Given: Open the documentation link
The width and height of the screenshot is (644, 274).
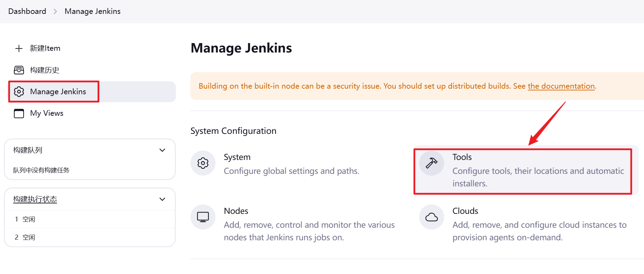Looking at the screenshot, I should (x=561, y=86).
